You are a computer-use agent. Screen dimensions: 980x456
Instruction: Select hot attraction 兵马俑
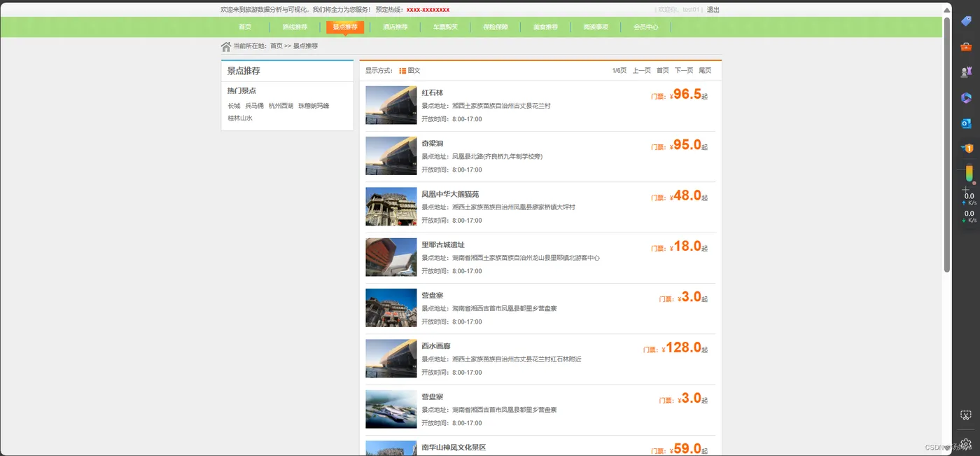(x=255, y=106)
